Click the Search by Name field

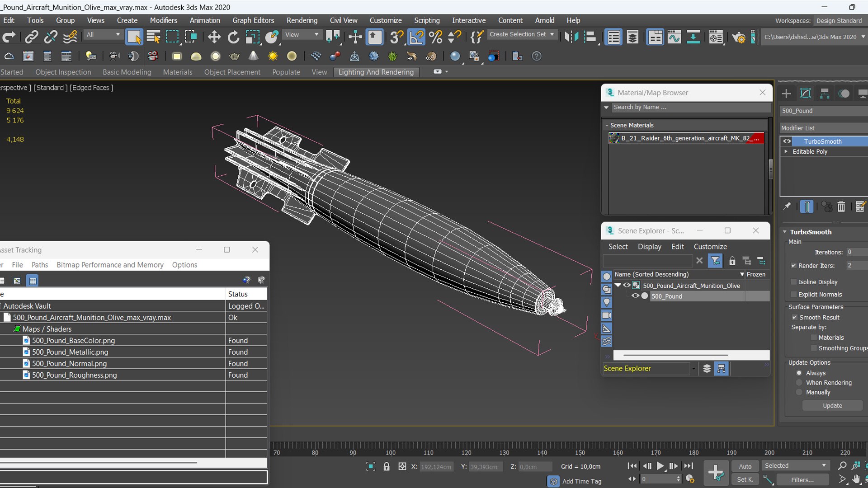(691, 108)
